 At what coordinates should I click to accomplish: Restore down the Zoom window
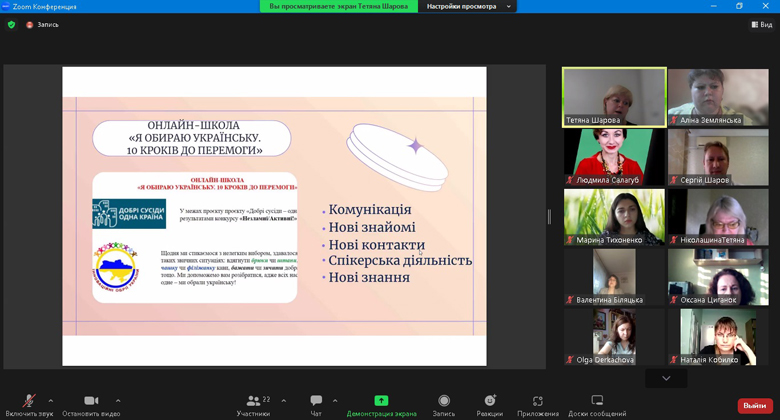(739, 6)
